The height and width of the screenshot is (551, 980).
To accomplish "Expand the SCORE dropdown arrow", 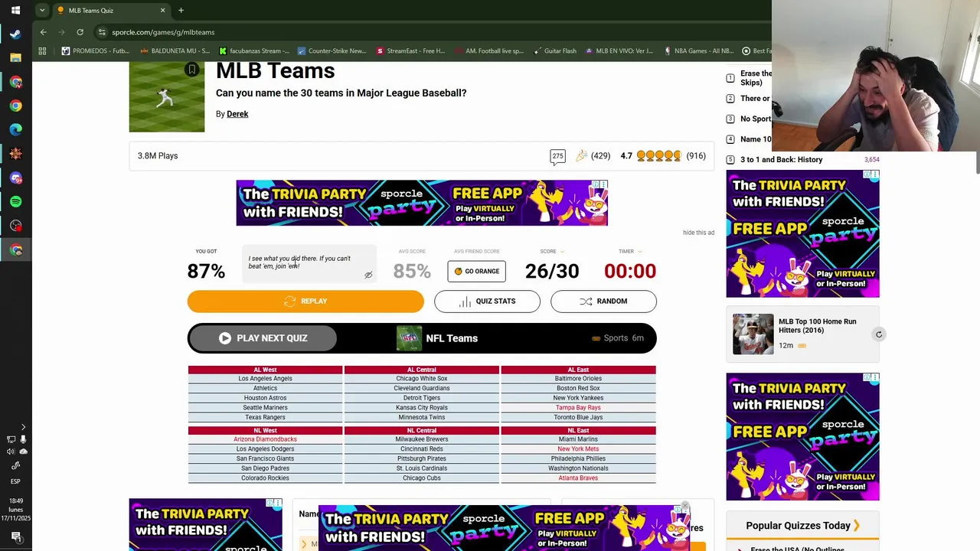I will [x=563, y=252].
